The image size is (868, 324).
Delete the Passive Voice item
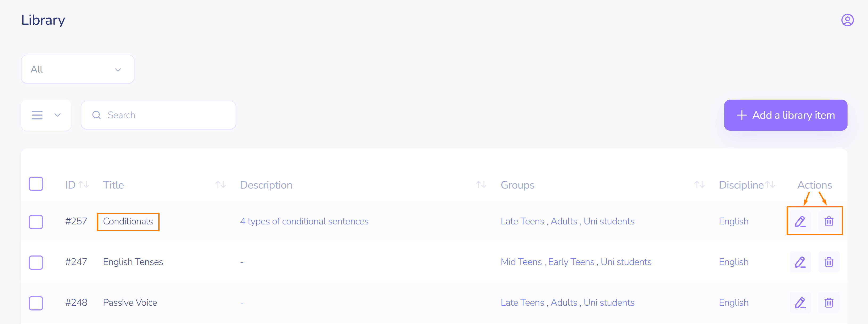click(829, 303)
